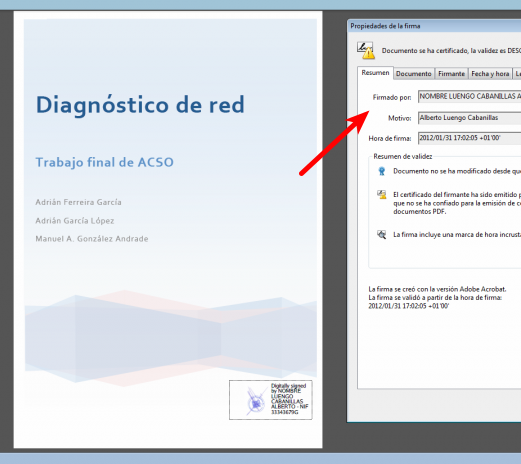Click the certified signature warning icon
This screenshot has height=464, width=521.
point(366,51)
